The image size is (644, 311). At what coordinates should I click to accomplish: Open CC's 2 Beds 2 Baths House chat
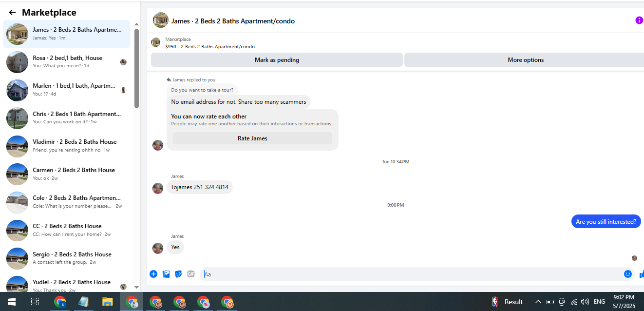[x=66, y=230]
